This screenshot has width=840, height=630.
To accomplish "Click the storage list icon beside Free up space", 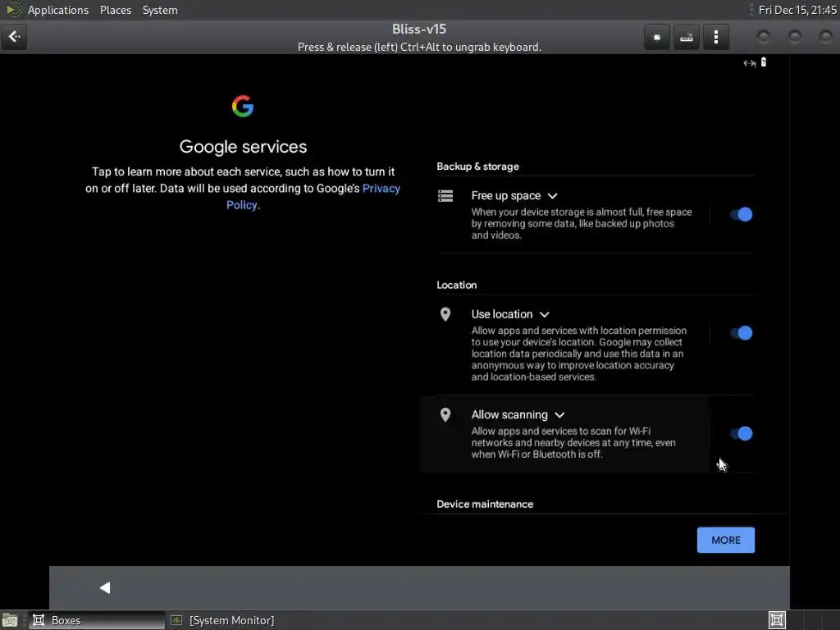I will 445,195.
